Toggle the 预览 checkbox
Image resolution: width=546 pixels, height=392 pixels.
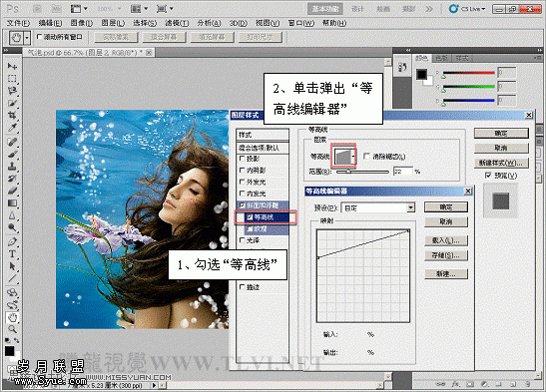pos(488,176)
